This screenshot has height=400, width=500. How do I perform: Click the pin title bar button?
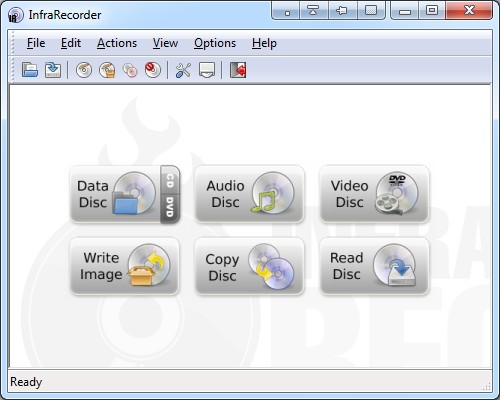pyautogui.click(x=342, y=11)
